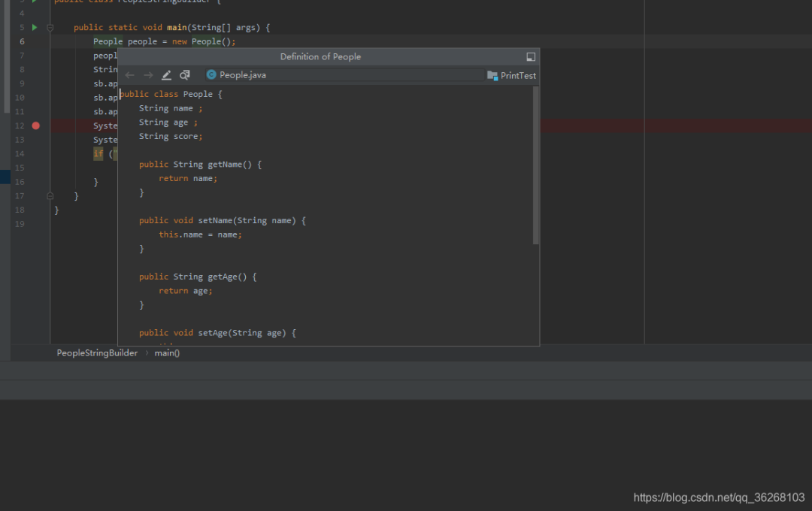Click the setAge(String age) method declaration

(217, 332)
